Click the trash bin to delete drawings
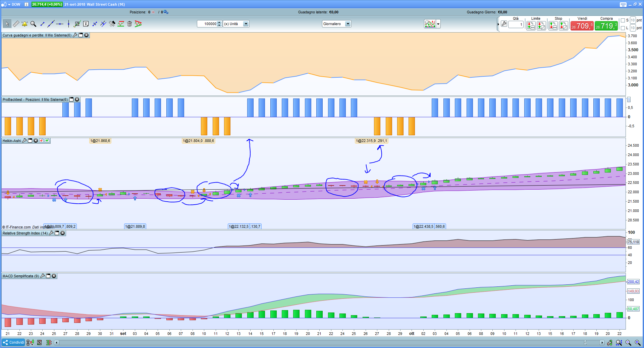The image size is (644, 348). pyautogui.click(x=129, y=24)
